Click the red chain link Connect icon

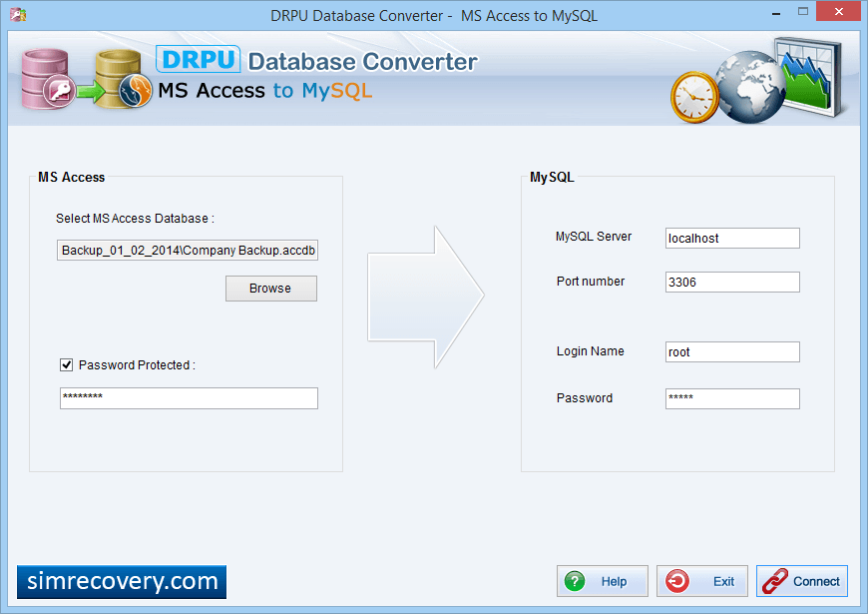[774, 581]
